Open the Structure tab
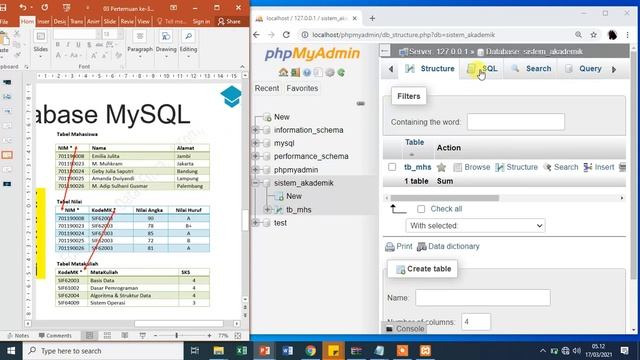Viewport: 640px width, 360px height. tap(430, 69)
